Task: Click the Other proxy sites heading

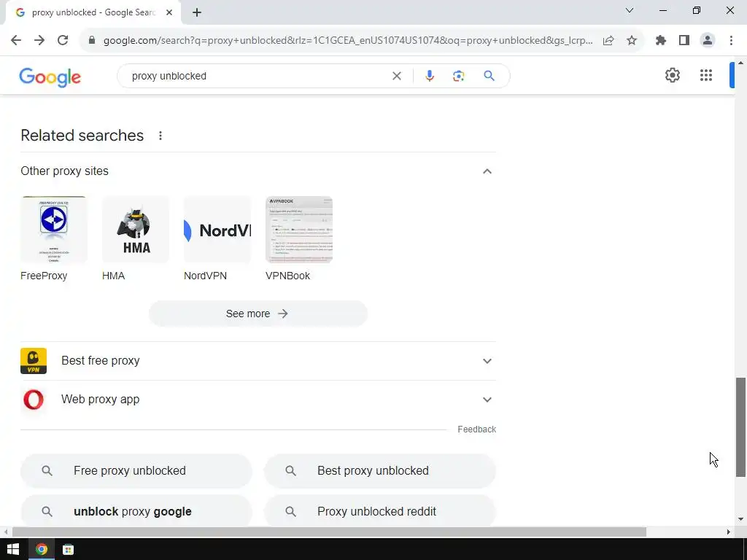Action: [64, 171]
